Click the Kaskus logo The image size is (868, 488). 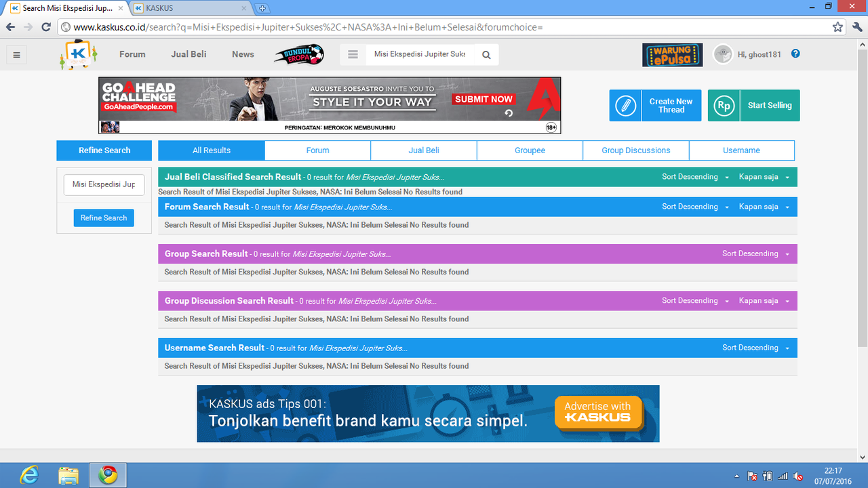click(x=79, y=55)
